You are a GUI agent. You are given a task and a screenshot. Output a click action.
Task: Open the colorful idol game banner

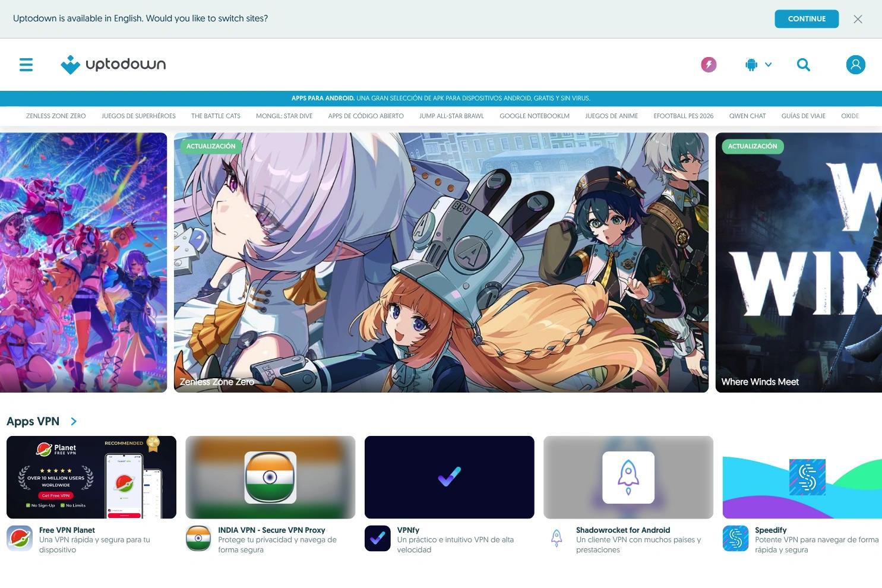pyautogui.click(x=84, y=263)
